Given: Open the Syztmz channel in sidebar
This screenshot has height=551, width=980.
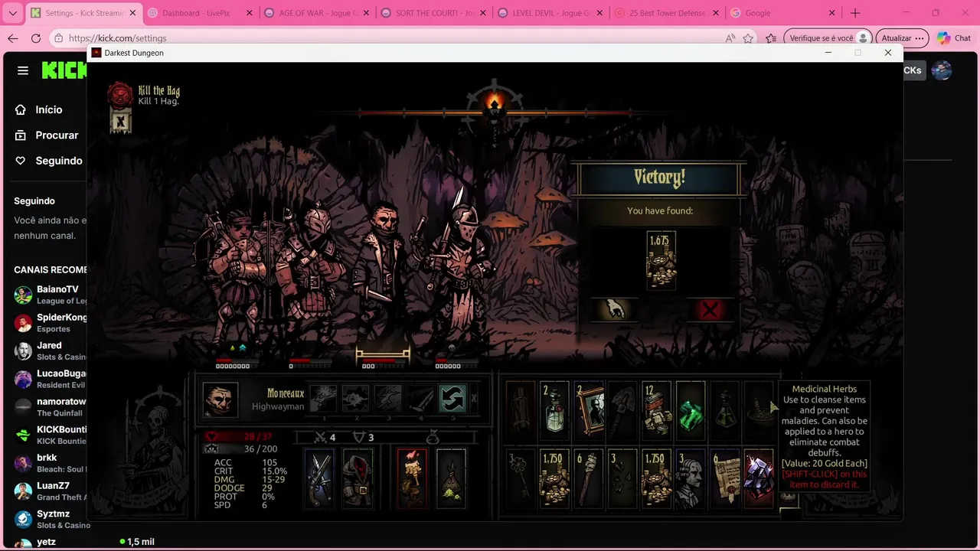Looking at the screenshot, I should point(50,519).
